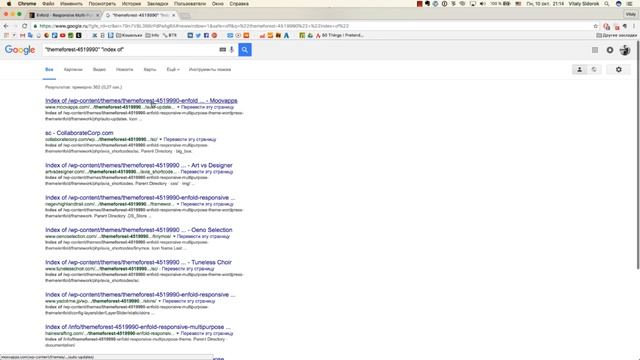Open Инструменты поиска search tools
Screen dimensions: 640x360
pos(210,69)
